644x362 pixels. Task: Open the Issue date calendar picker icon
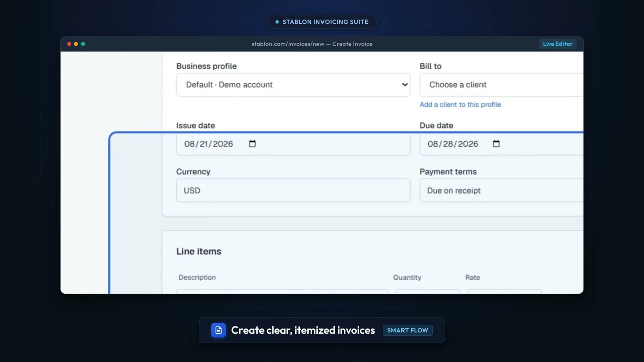pos(252,144)
